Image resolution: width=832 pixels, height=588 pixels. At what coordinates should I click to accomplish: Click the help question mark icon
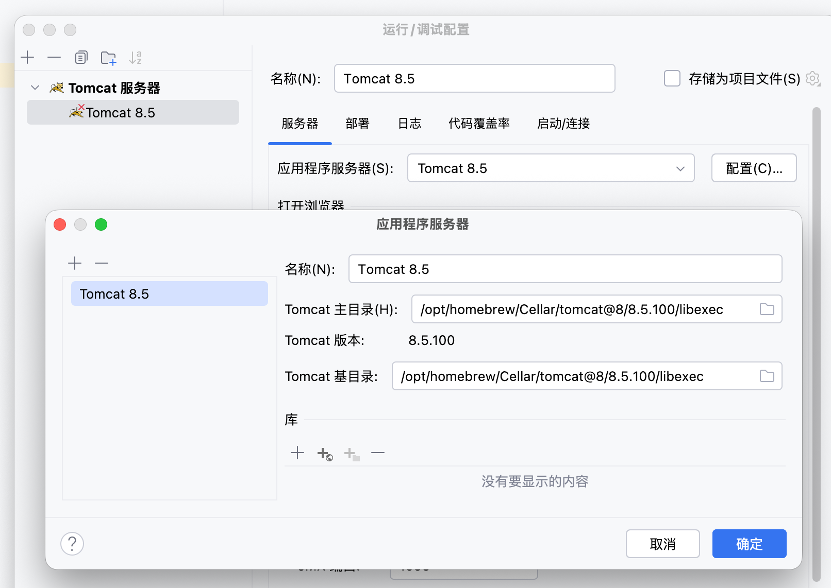point(72,543)
